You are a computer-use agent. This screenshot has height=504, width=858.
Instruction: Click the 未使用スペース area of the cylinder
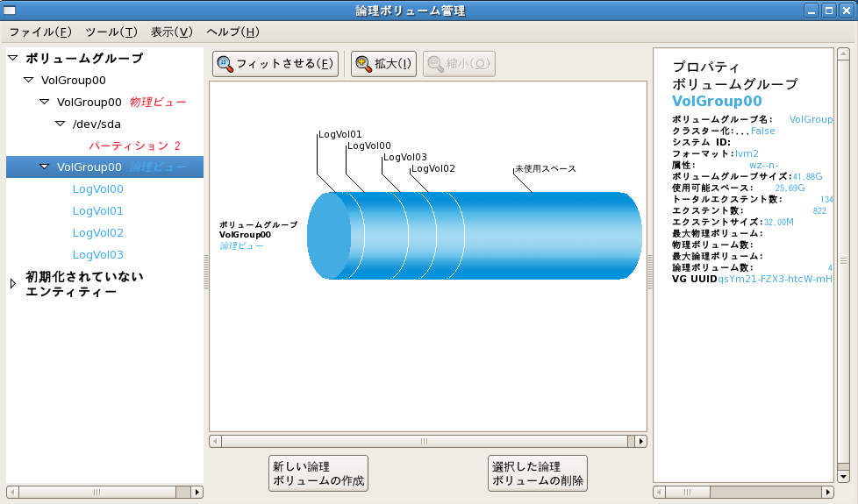click(553, 237)
